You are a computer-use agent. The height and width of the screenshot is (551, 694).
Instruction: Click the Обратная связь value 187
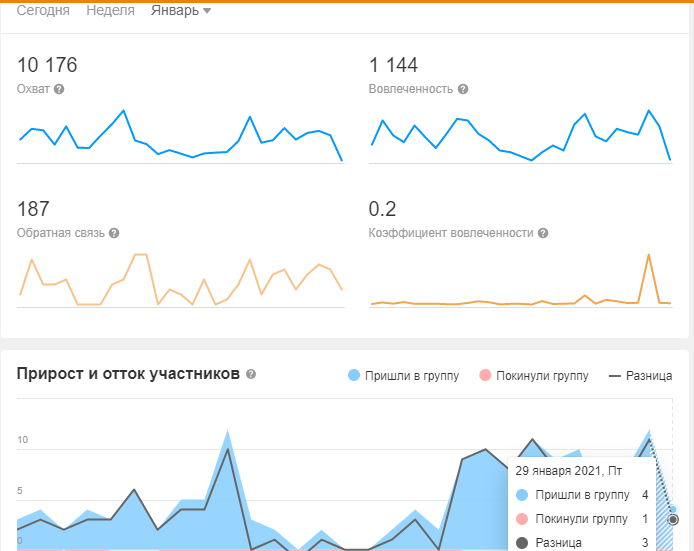tap(33, 209)
